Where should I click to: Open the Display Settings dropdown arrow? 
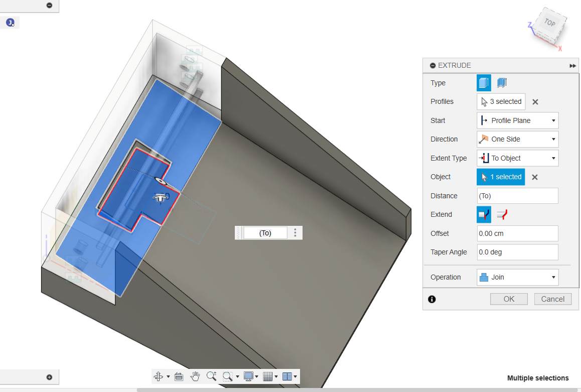click(256, 377)
